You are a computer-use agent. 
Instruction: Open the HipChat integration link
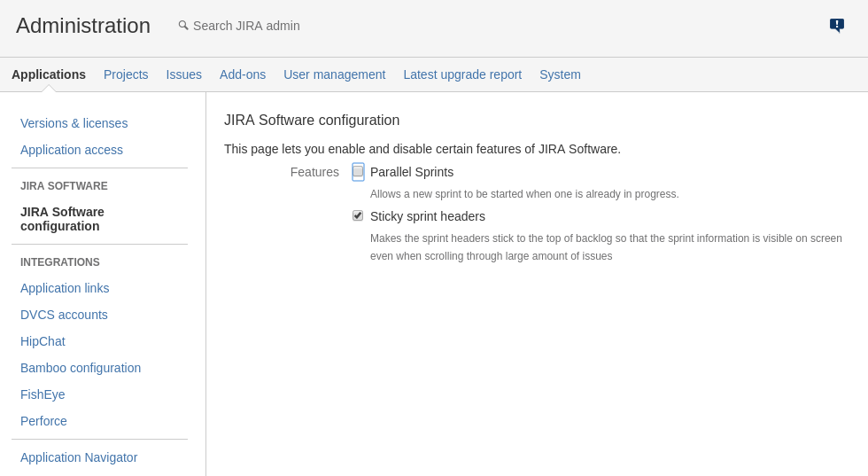click(43, 341)
